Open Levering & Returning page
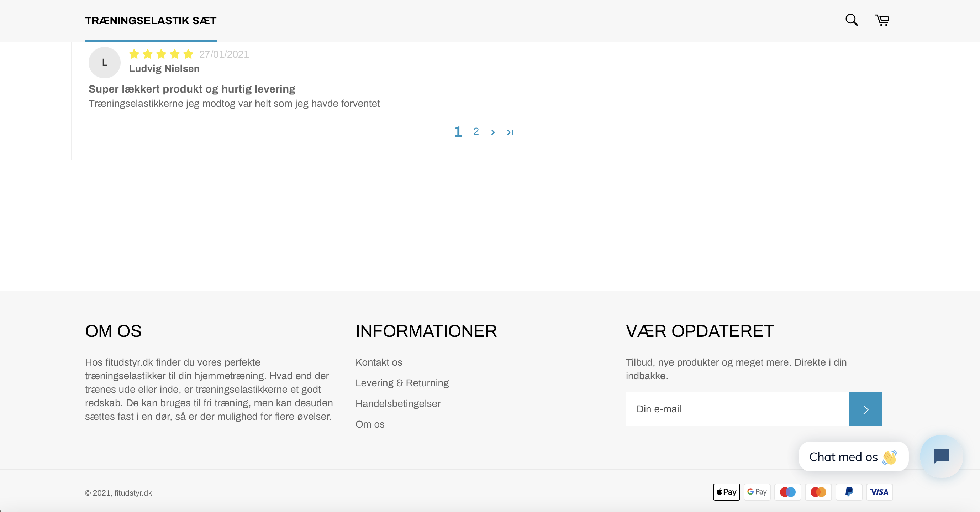The height and width of the screenshot is (512, 980). click(402, 383)
